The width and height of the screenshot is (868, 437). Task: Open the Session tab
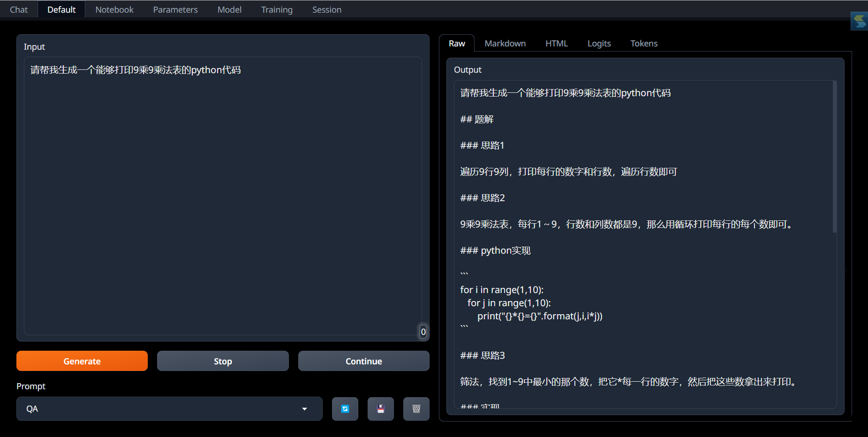(x=326, y=9)
